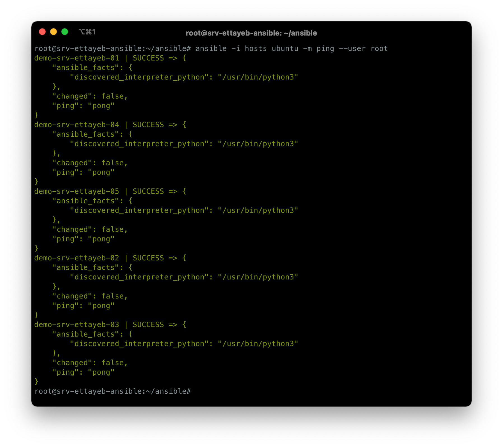Image resolution: width=503 pixels, height=448 pixels.
Task: Click discovered_interpreter_python line under demo-srv-ettayeb-03
Action: pyautogui.click(x=184, y=344)
